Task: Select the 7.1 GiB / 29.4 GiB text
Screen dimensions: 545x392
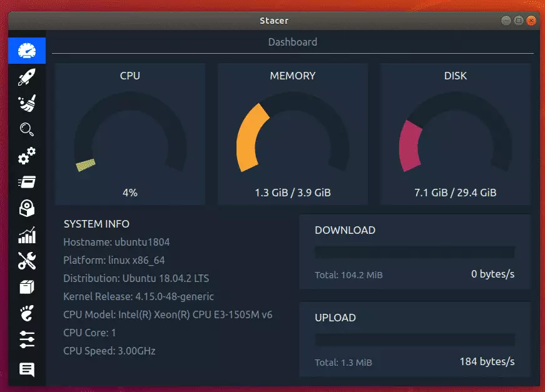Action: (x=456, y=193)
